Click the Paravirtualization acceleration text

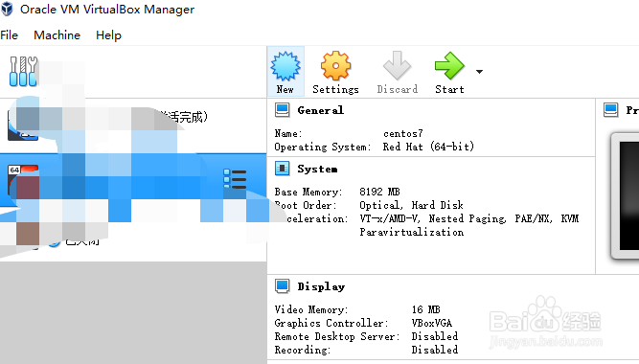click(x=411, y=232)
